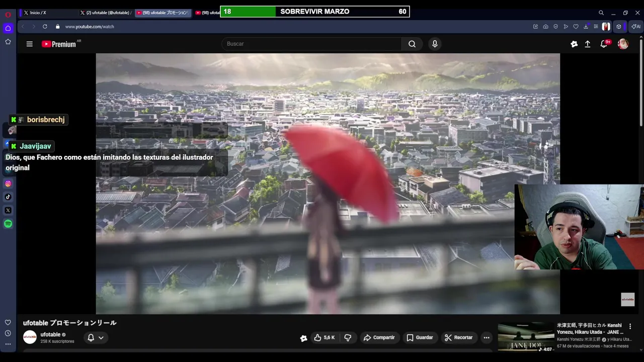Open sidebar three-dots more options

pyautogui.click(x=8, y=344)
